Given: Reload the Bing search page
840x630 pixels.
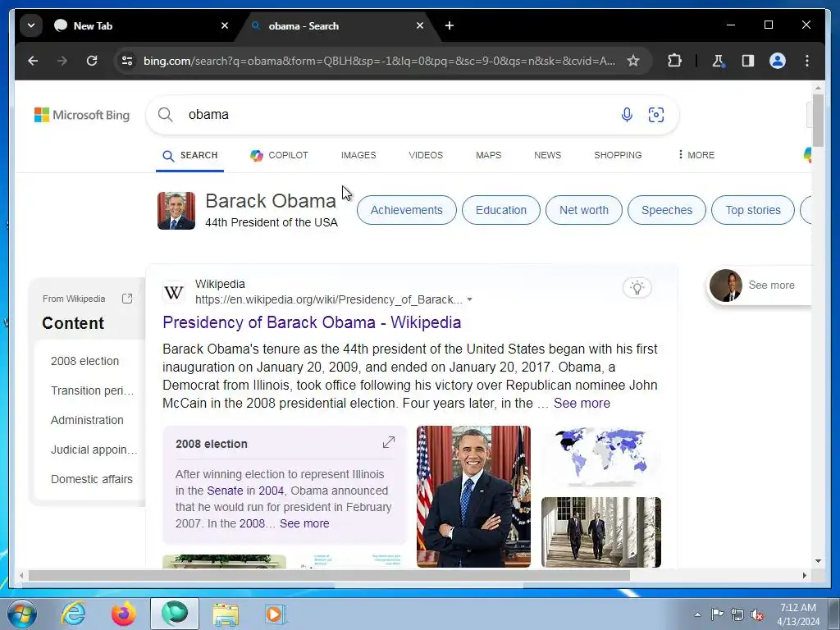Looking at the screenshot, I should 92,61.
